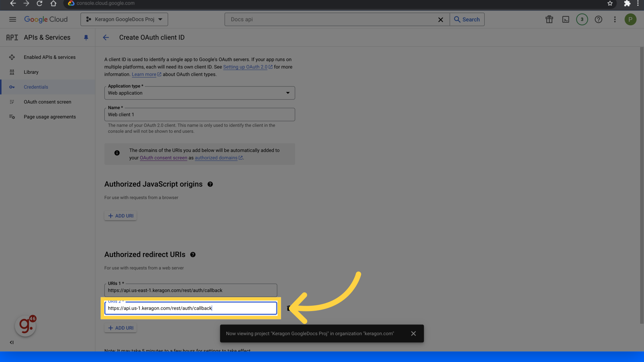
Task: Dismiss the project notification toast
Action: click(413, 334)
